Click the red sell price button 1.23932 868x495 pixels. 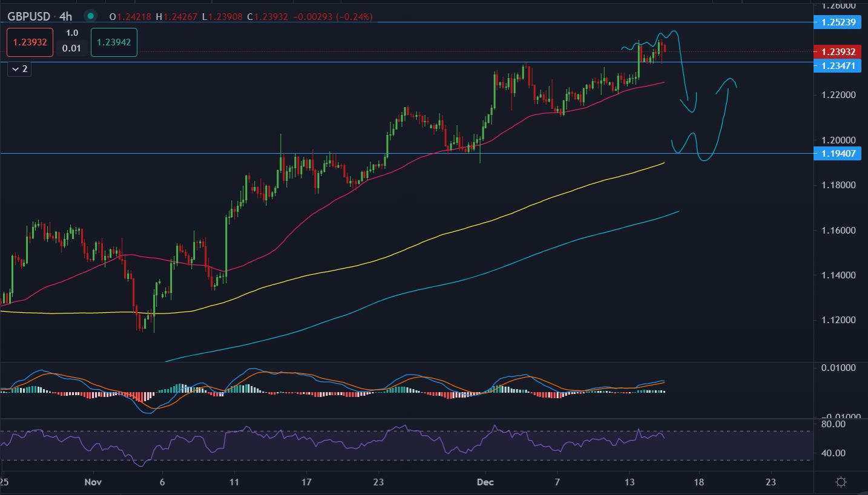tap(31, 42)
